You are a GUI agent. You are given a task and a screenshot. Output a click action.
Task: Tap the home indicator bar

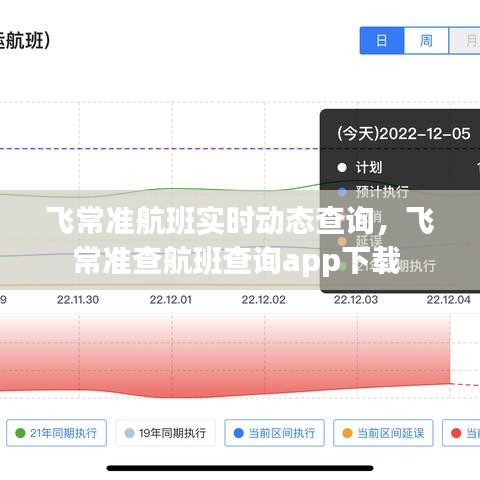(x=240, y=468)
